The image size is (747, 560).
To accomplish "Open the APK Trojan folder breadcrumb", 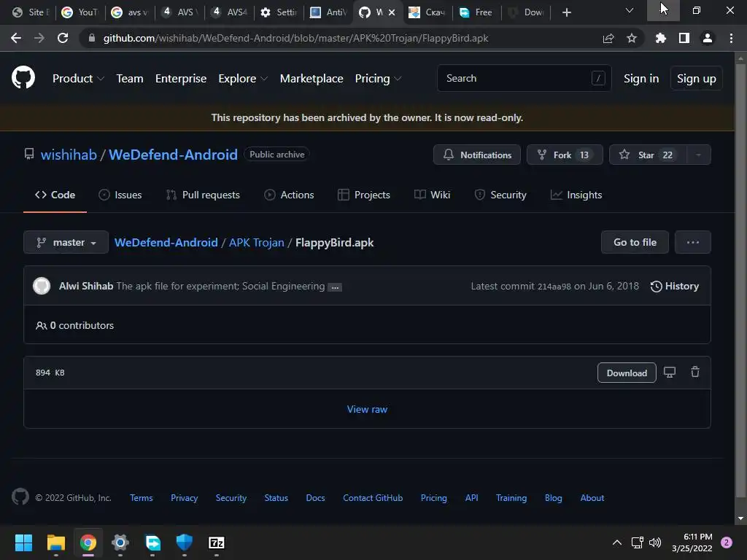I will point(256,242).
